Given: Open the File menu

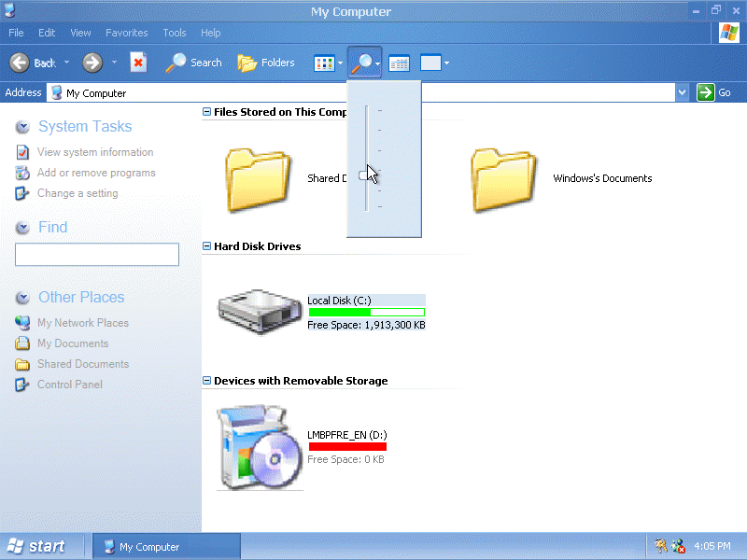Looking at the screenshot, I should pyautogui.click(x=16, y=33).
